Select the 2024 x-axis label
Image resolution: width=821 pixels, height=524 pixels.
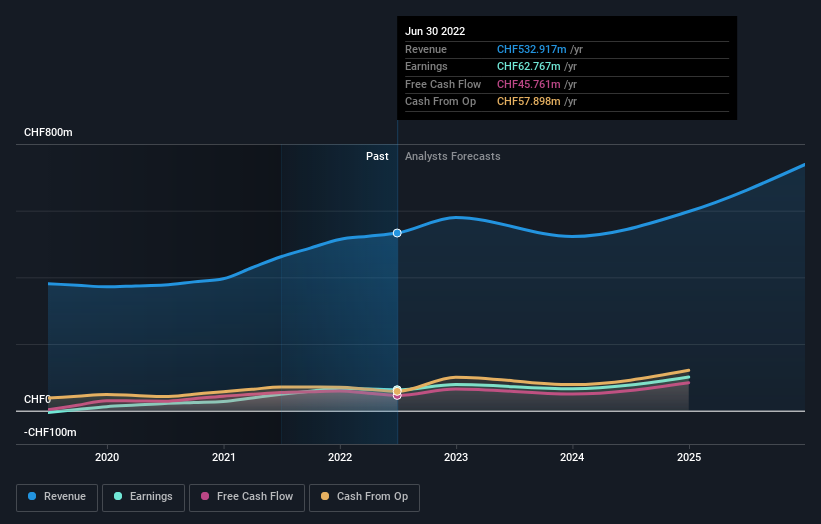(572, 457)
